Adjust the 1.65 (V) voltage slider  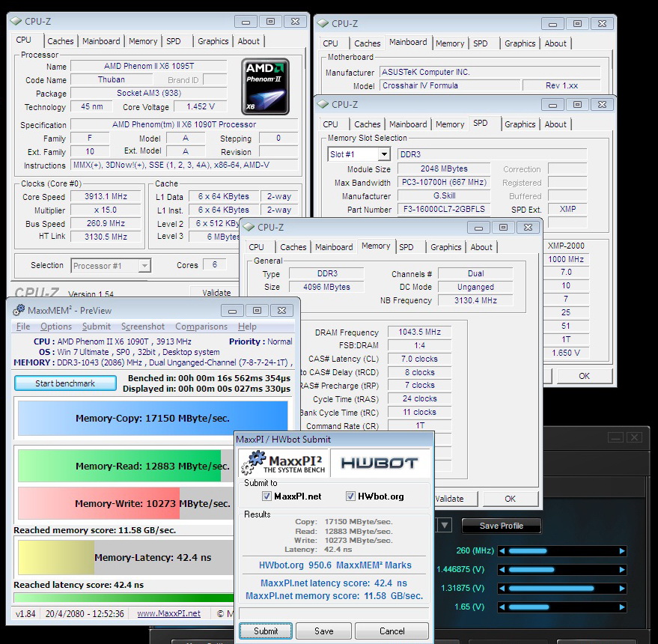(562, 607)
